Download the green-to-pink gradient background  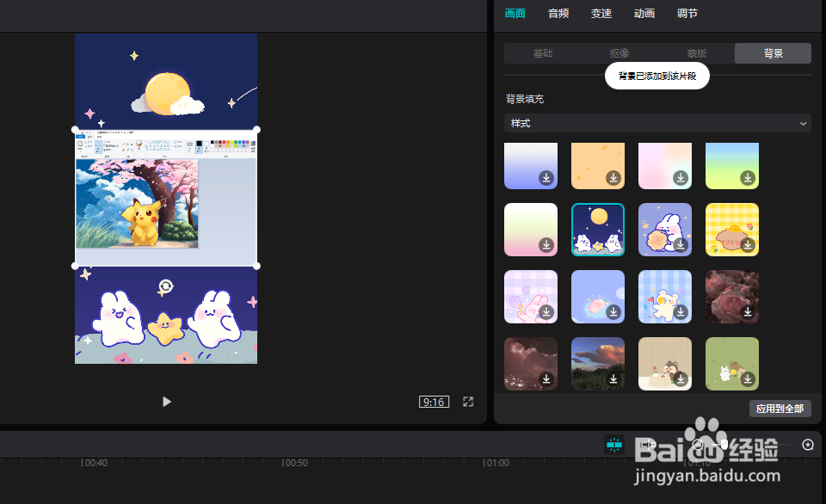tap(546, 245)
